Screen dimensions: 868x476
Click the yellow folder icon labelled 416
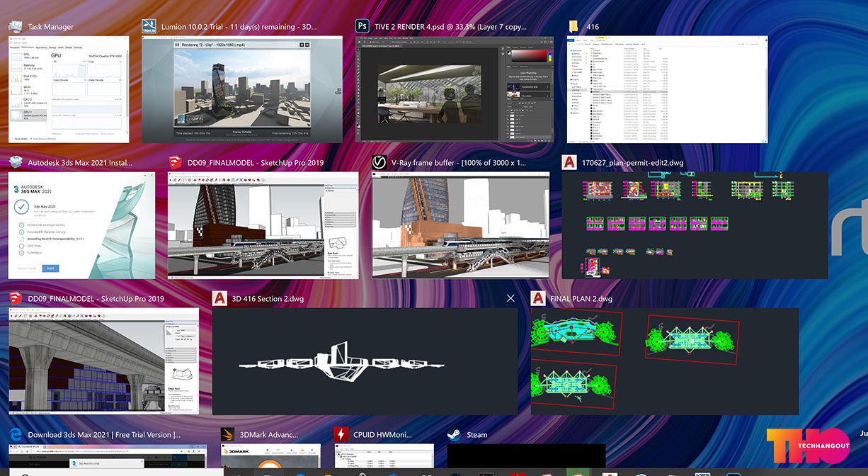(575, 27)
